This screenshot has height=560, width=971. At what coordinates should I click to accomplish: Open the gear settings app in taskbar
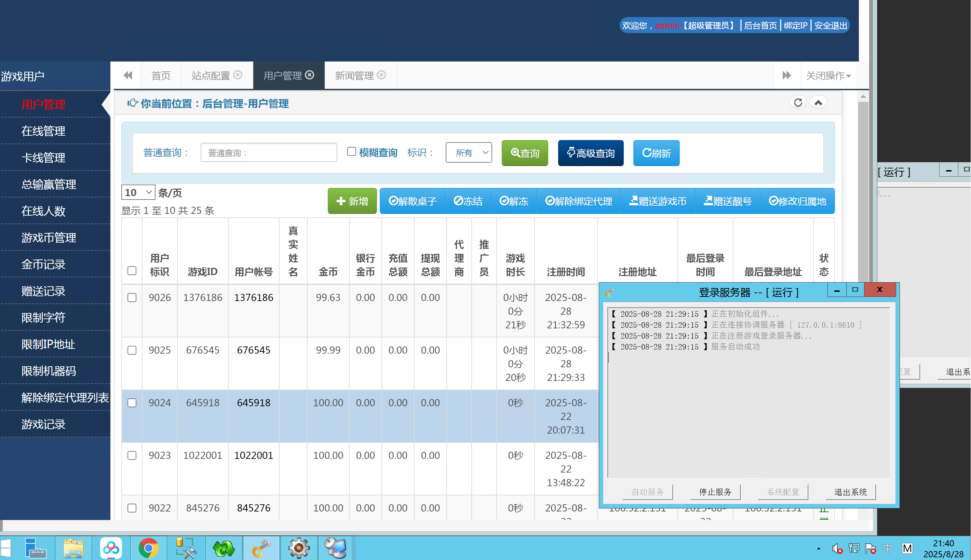[x=299, y=548]
